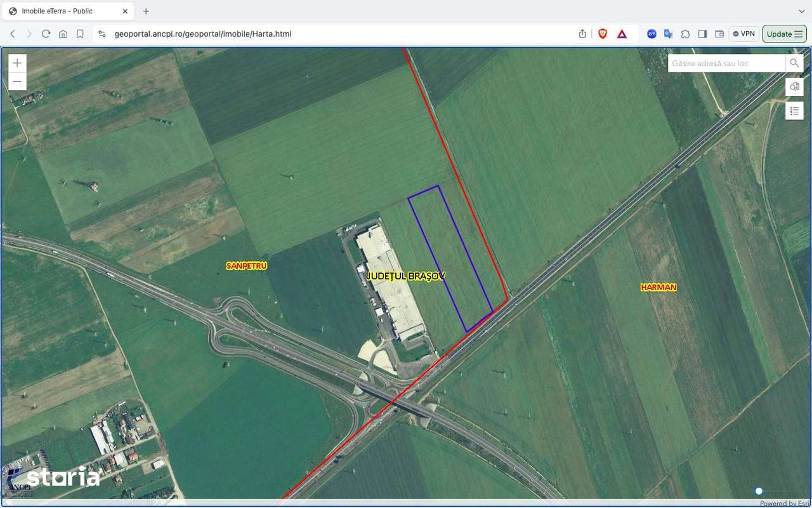Follow the Powered by Esri link
Image resolution: width=812 pixels, height=508 pixels.
[x=783, y=504]
